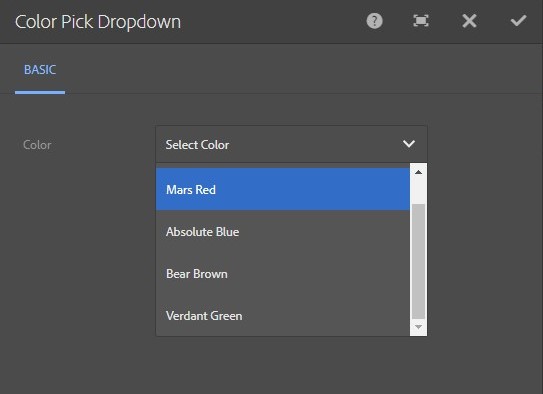Select Absolute Blue from the list

283,232
